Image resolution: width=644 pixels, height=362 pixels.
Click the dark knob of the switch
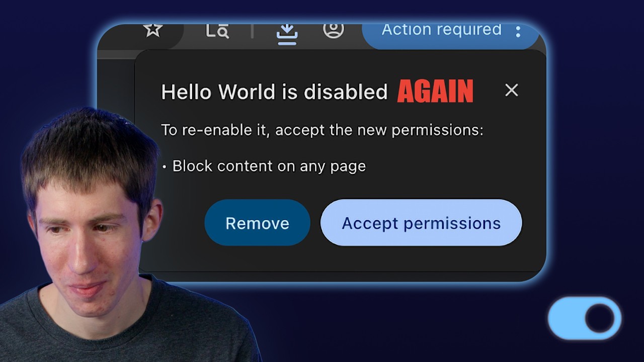[600, 318]
